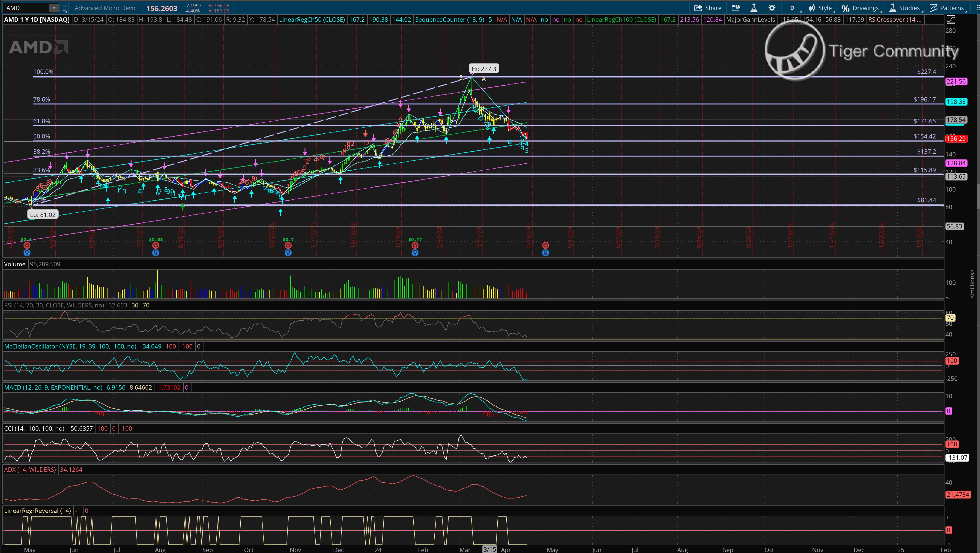Click the calendar info icon near Share
The width and height of the screenshot is (980, 553).
click(735, 8)
